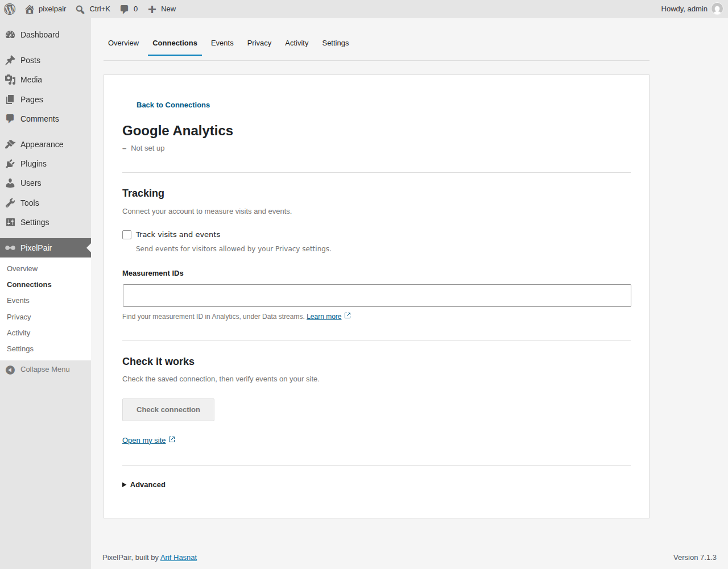Click the Check connection button
Screen dimensions: 728x569
168,410
